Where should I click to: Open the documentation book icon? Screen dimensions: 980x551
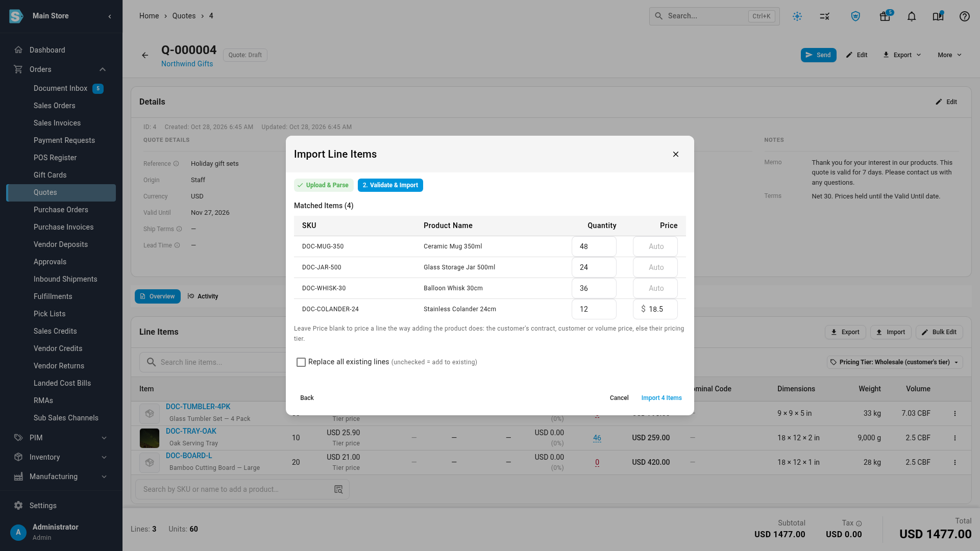click(x=938, y=16)
